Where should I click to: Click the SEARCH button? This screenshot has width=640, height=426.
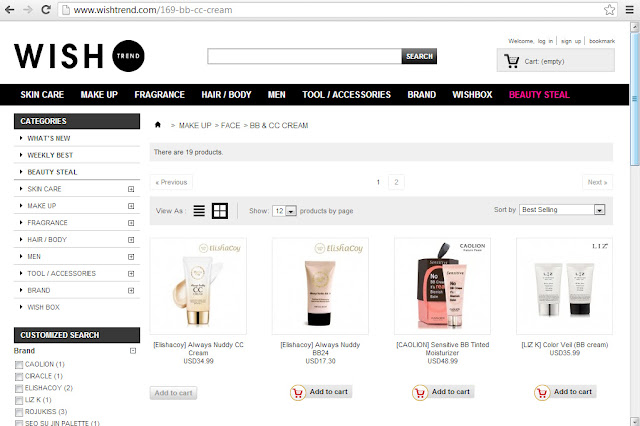tap(419, 56)
